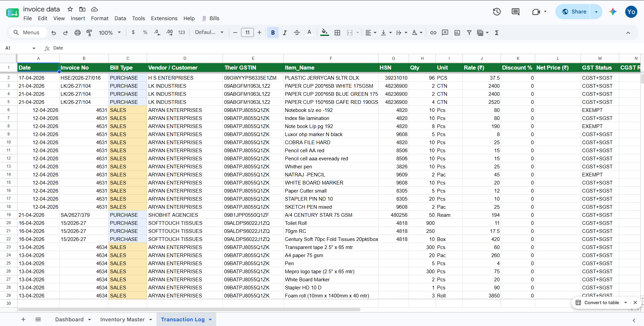Format as currency
The image size is (644, 326).
tap(133, 33)
